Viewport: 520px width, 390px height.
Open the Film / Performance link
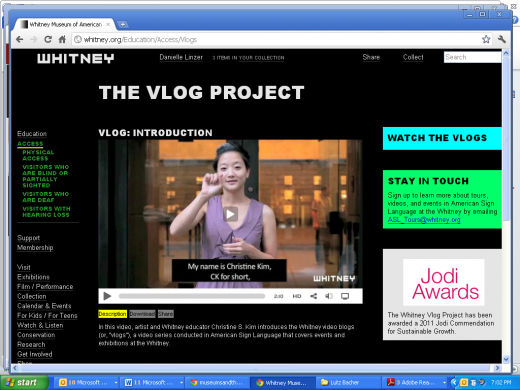(x=45, y=287)
